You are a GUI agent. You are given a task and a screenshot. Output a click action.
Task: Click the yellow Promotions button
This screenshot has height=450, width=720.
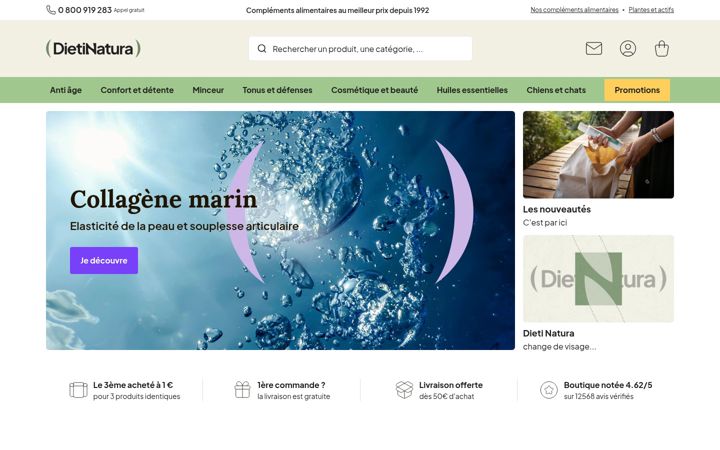[637, 90]
